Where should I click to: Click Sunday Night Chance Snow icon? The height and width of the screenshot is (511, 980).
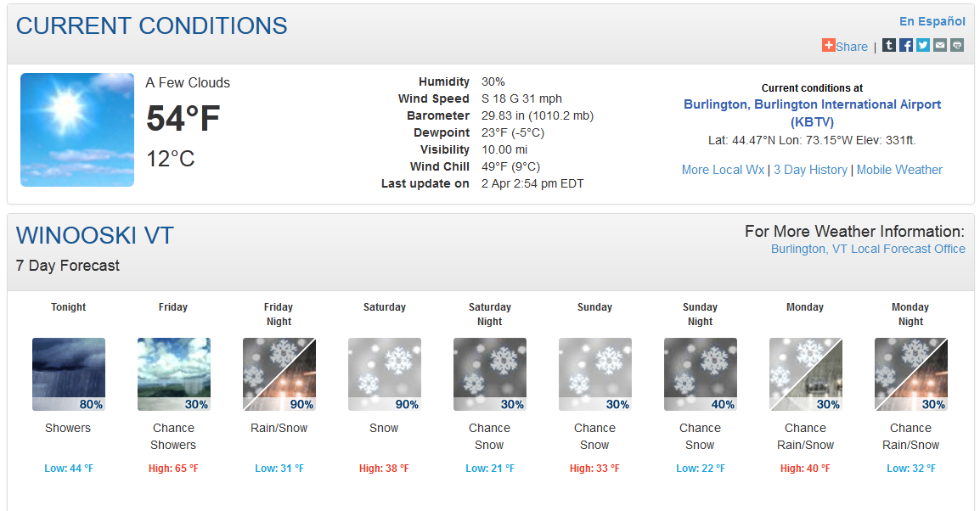701,374
